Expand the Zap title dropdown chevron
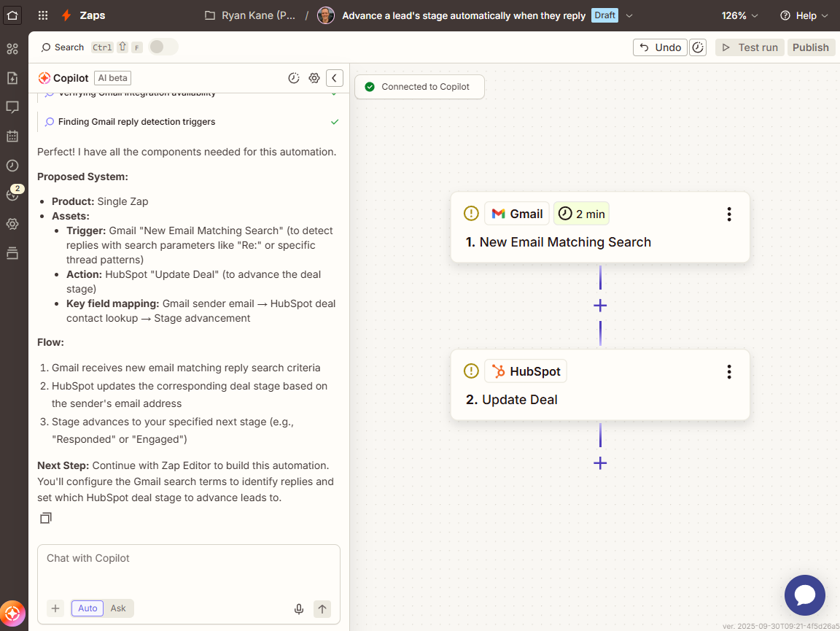This screenshot has height=631, width=840. coord(629,15)
